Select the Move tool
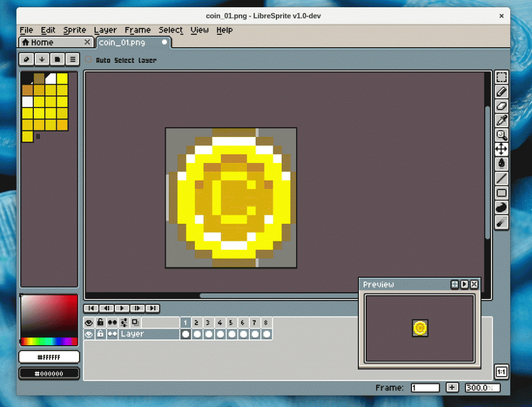532x407 pixels. [501, 149]
